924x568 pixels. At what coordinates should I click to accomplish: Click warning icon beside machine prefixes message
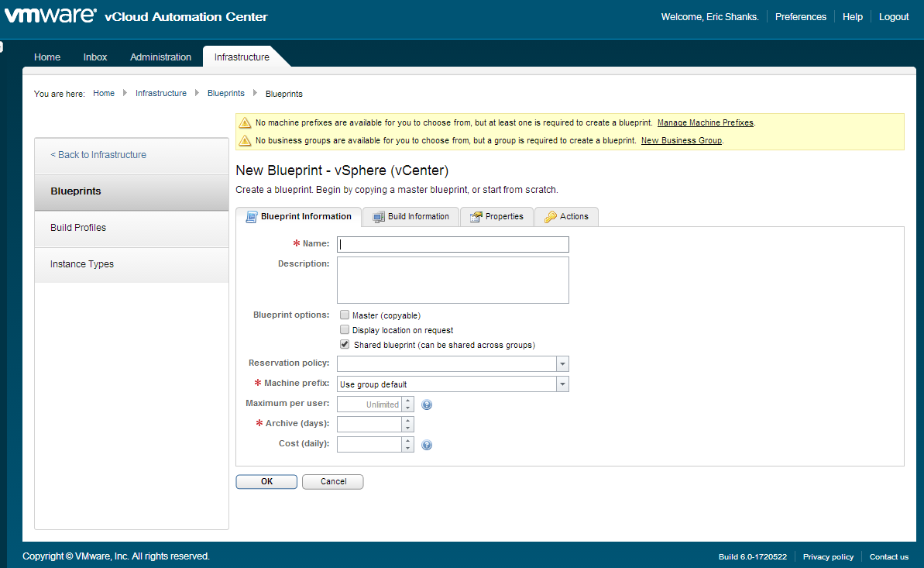(245, 122)
